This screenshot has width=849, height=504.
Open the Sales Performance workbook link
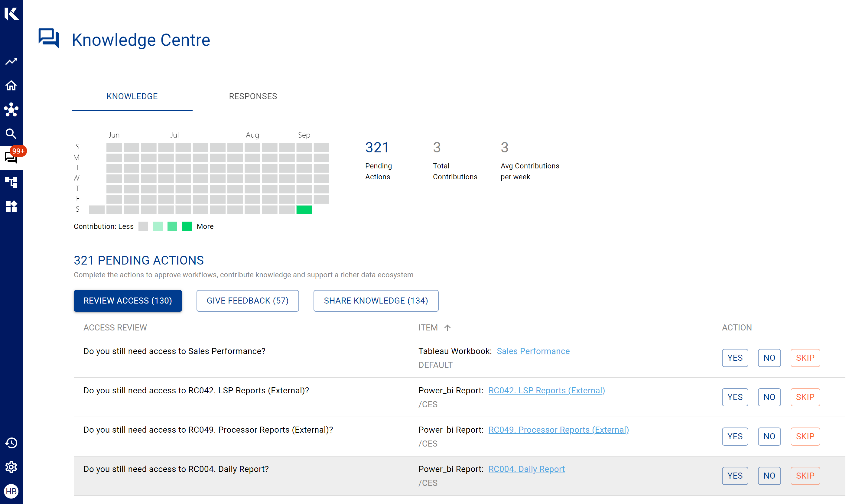click(533, 351)
